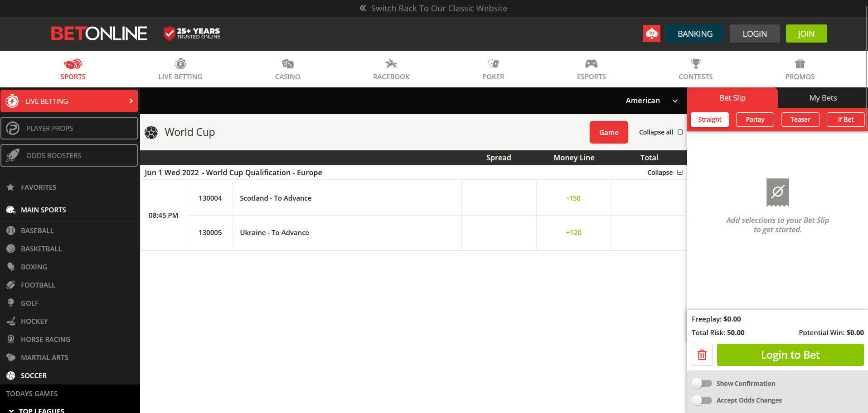
Task: Click the Golf icon in sidebar
Action: (x=11, y=303)
